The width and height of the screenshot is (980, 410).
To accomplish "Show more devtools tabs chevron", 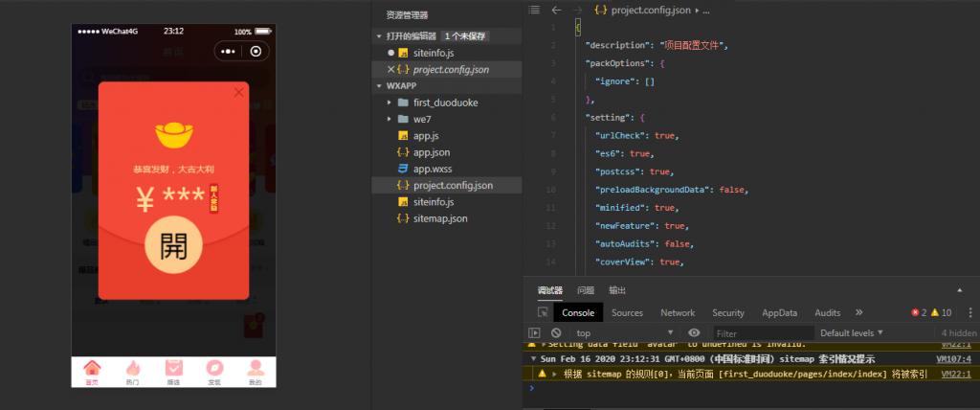I will point(858,312).
